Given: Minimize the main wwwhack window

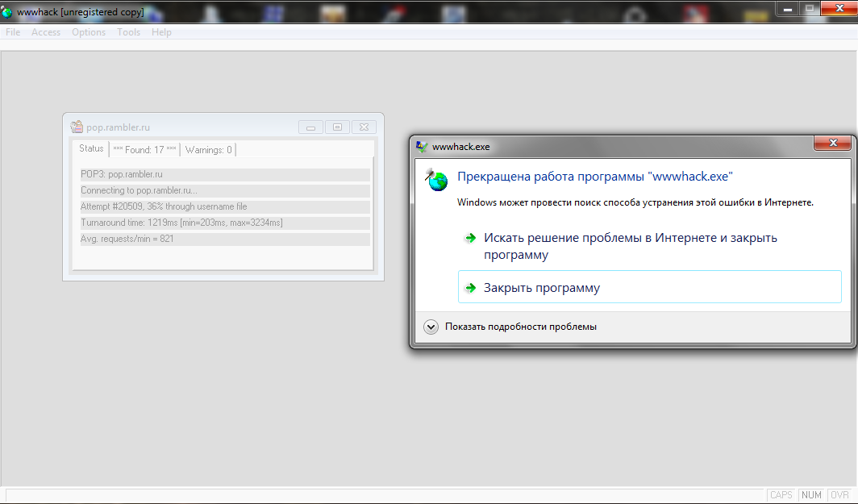Looking at the screenshot, I should 788,9.
